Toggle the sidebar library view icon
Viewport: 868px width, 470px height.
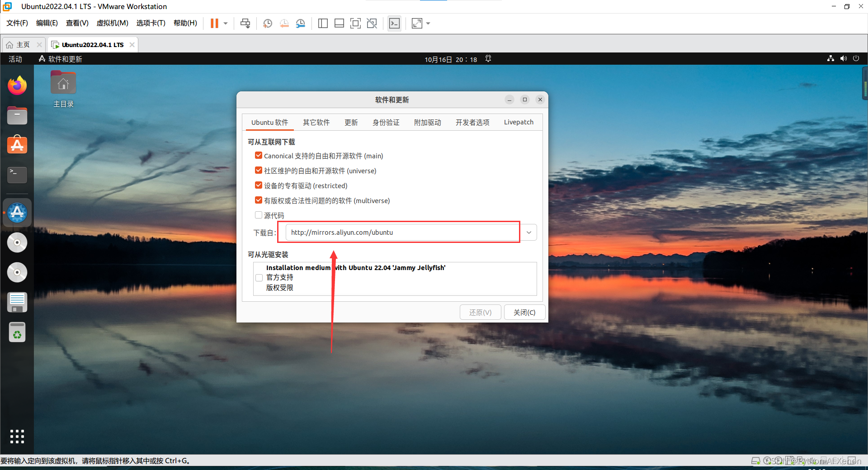pyautogui.click(x=323, y=24)
